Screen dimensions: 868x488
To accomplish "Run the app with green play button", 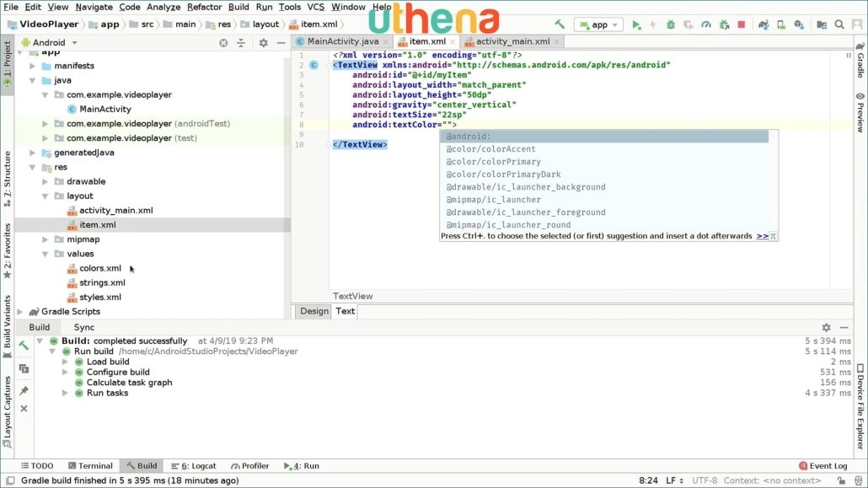I will 636,24.
